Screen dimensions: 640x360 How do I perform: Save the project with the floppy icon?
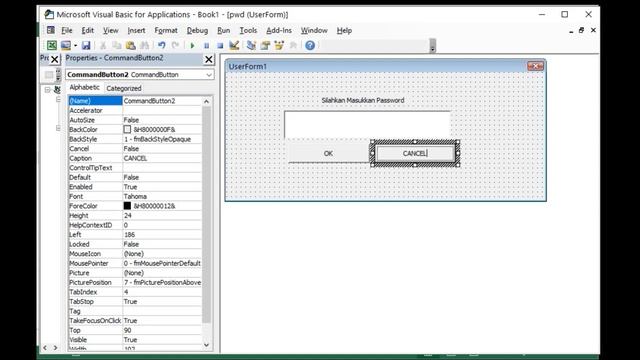(x=86, y=45)
